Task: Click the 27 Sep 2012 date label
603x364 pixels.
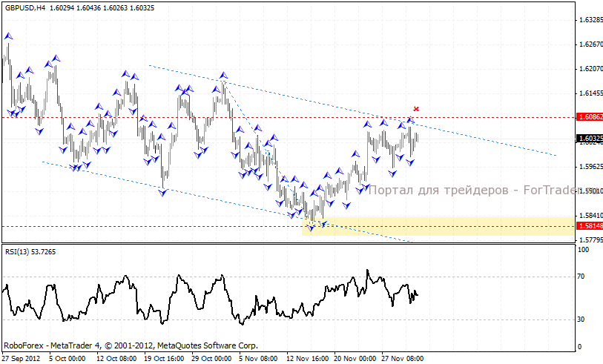Action: click(x=21, y=357)
